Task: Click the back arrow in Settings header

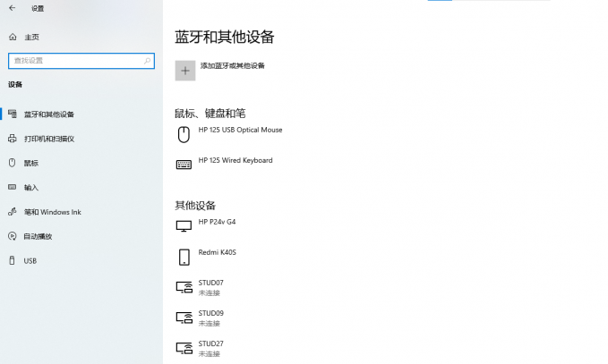Action: point(12,8)
